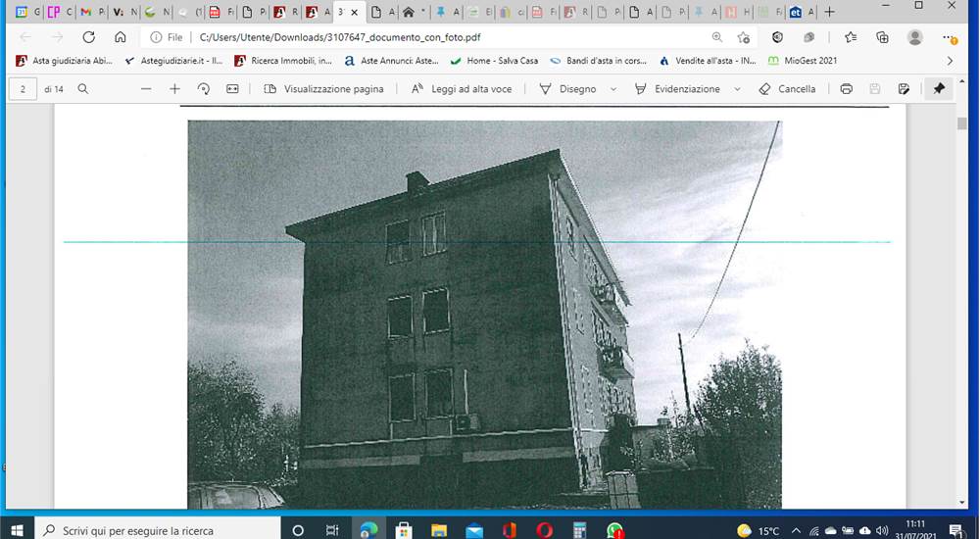Click the vertical scrollbar thumb
The height and width of the screenshot is (539, 980).
tap(962, 122)
